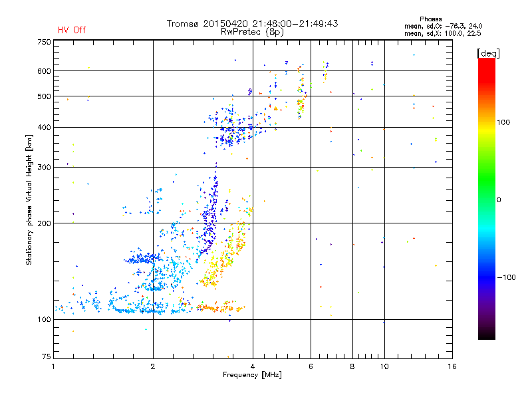Click the dense blue cluster near 400 km
Image resolution: width=532 pixels, height=399 pixels.
click(x=231, y=130)
